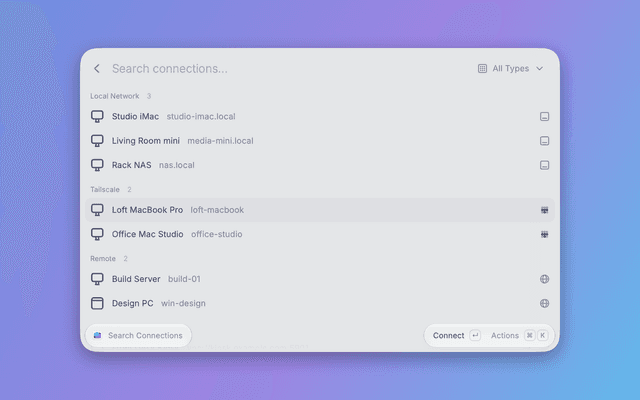This screenshot has height=400, width=640.
Task: Select the Build Server row
Action: point(320,279)
